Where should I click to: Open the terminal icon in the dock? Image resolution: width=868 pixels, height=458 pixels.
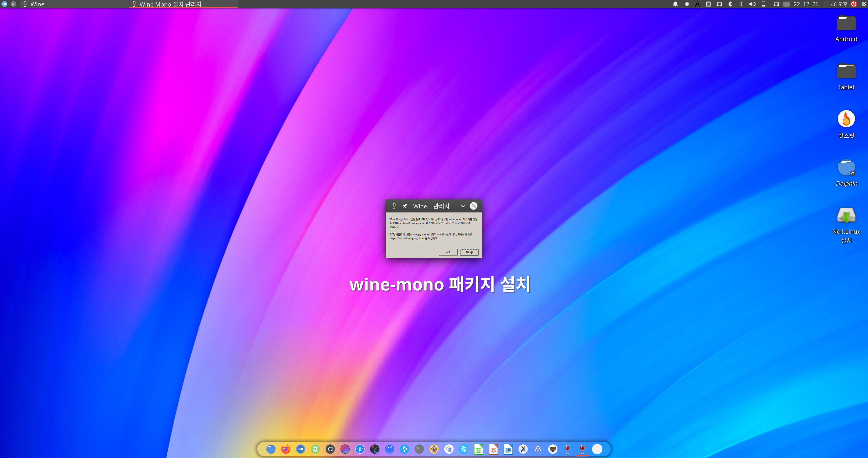pyautogui.click(x=419, y=449)
